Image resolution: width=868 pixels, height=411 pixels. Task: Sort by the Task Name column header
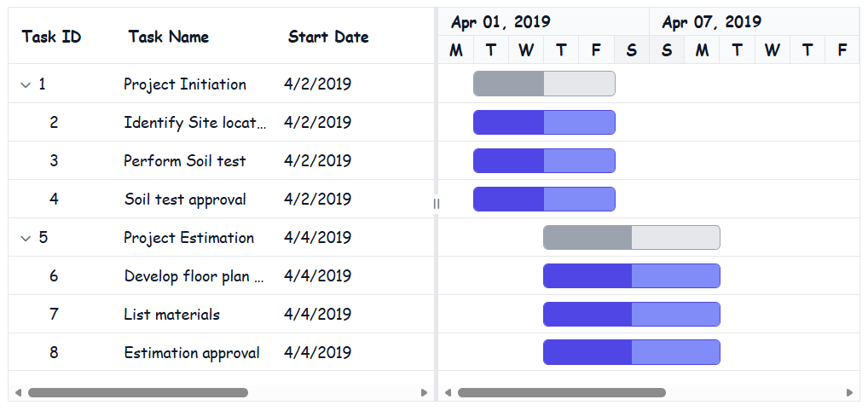[x=169, y=38]
